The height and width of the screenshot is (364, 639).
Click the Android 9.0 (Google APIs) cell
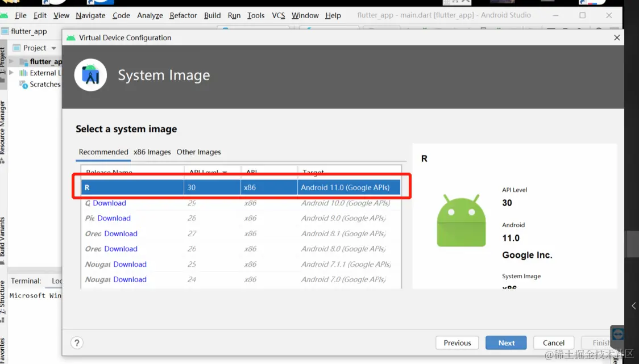pos(343,218)
